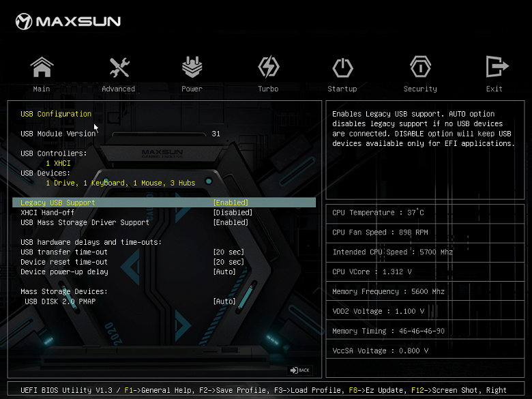Viewport: 532px width, 399px height.
Task: Click the CPU Temperature readout
Action: point(378,213)
